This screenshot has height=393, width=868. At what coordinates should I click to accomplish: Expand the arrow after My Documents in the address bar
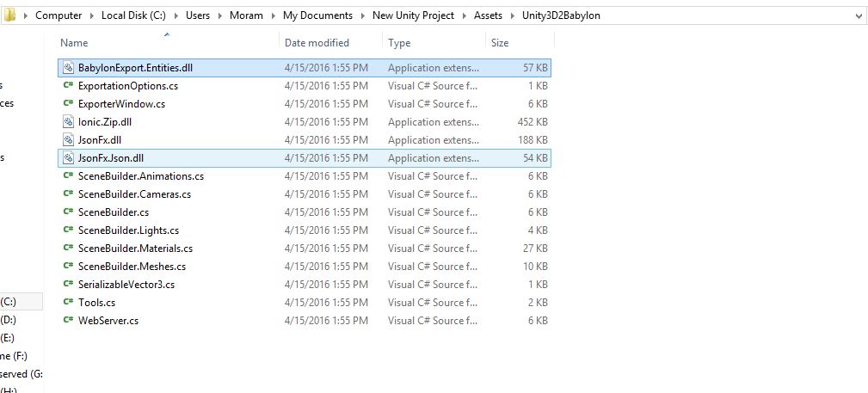[x=362, y=16]
